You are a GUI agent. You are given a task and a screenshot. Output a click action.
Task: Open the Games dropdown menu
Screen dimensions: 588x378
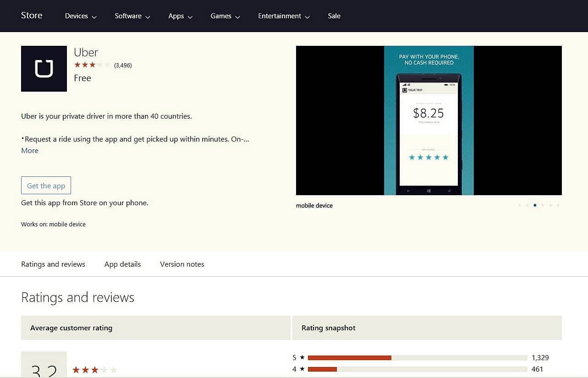coord(225,16)
